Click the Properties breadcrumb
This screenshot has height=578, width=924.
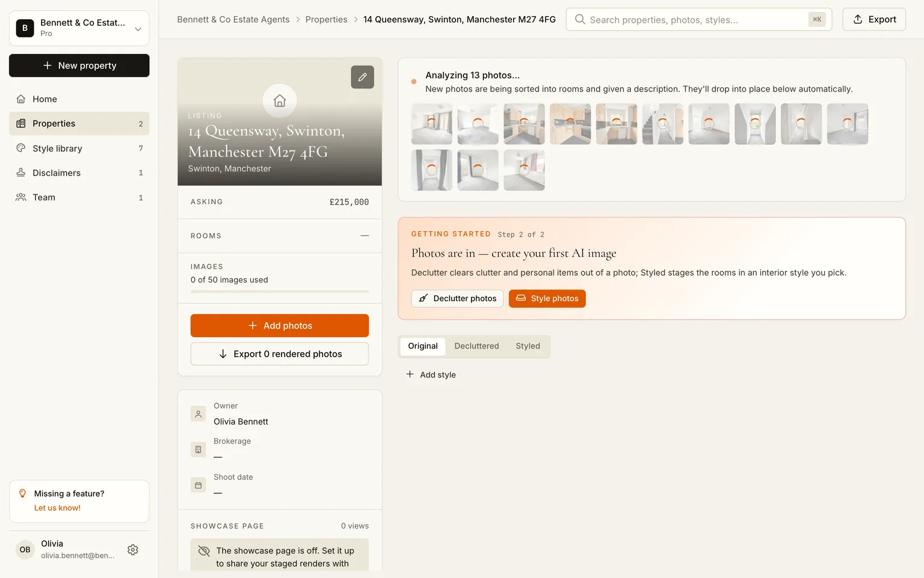pyautogui.click(x=326, y=19)
